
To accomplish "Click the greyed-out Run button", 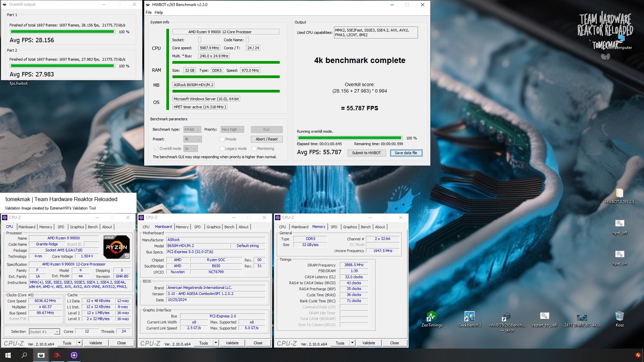I will click(267, 129).
